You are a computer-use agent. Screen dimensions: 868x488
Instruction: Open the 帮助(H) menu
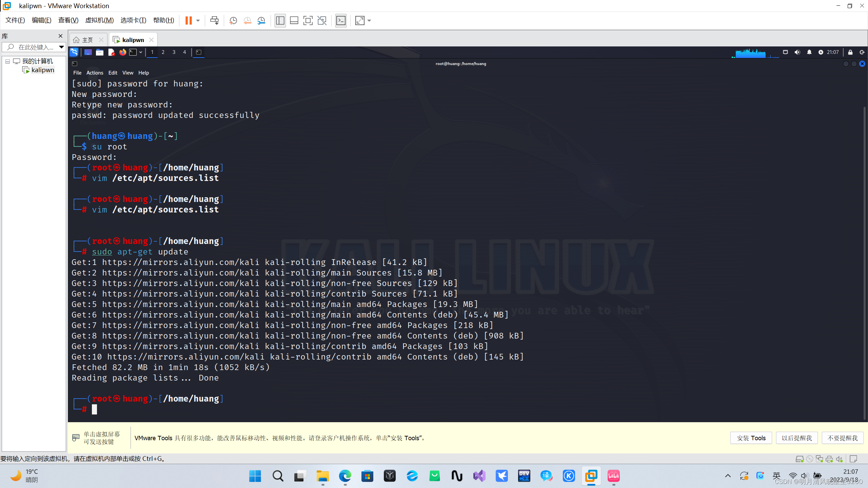coord(163,20)
